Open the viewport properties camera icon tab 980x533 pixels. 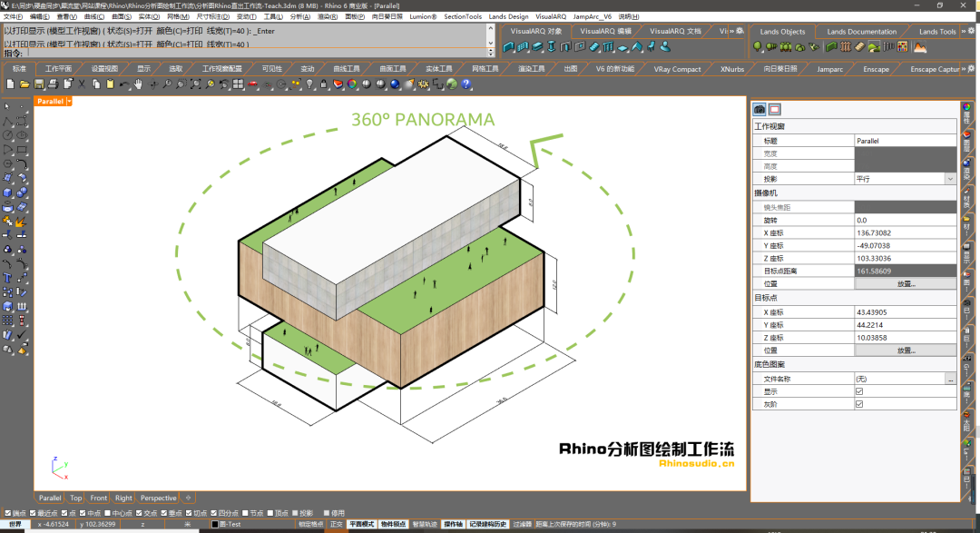(759, 107)
